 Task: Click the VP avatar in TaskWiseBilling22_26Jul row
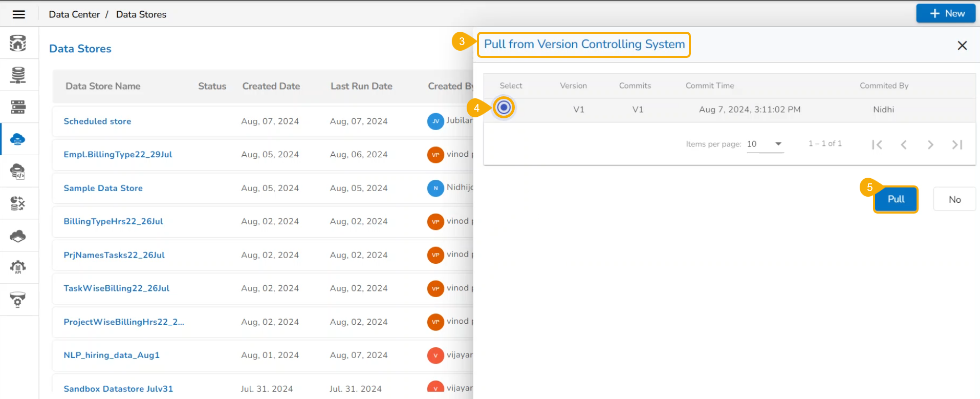435,288
